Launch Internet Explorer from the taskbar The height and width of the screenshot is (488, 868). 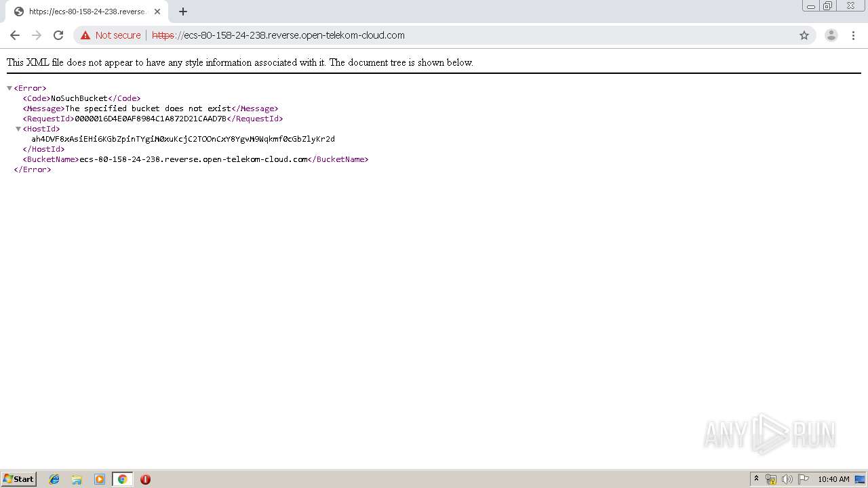tap(54, 479)
